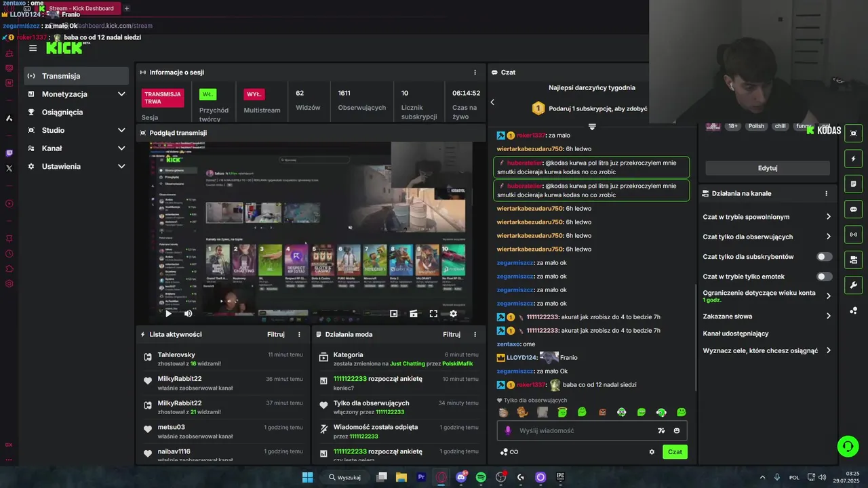Toggle Multistream WYŁ. switch

(x=254, y=94)
